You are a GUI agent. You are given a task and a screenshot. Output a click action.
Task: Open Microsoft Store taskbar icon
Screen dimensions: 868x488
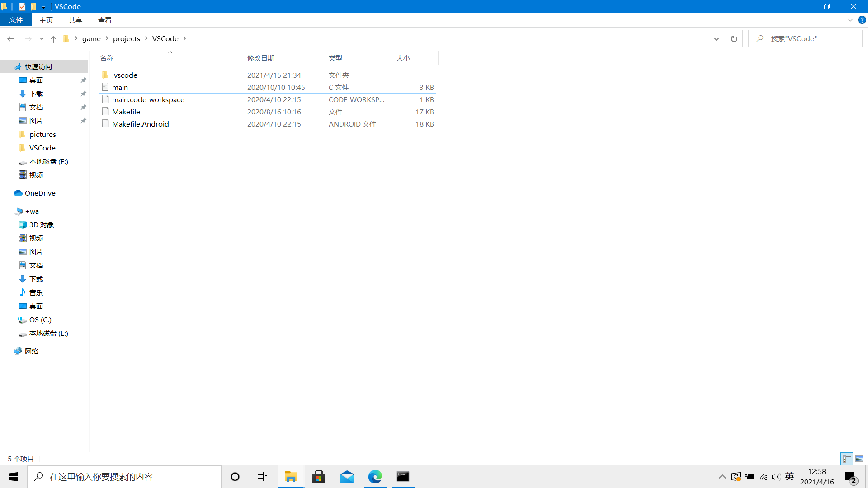[x=319, y=477]
